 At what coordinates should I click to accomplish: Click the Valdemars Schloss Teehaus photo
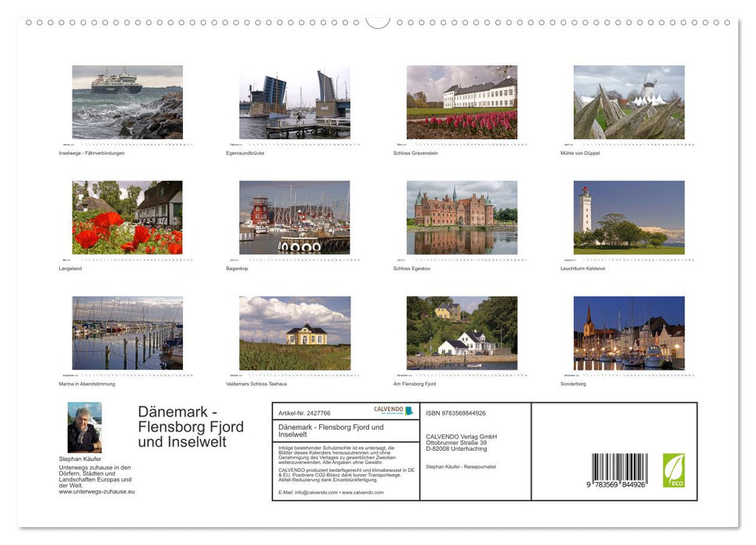point(294,333)
